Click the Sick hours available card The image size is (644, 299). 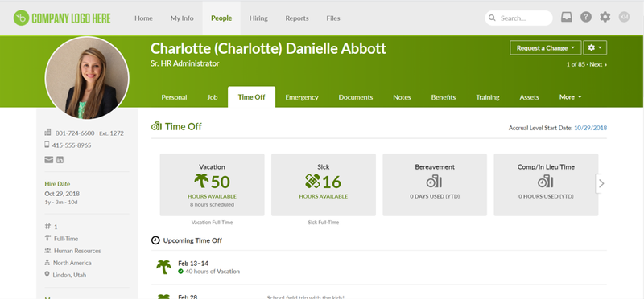[324, 185]
